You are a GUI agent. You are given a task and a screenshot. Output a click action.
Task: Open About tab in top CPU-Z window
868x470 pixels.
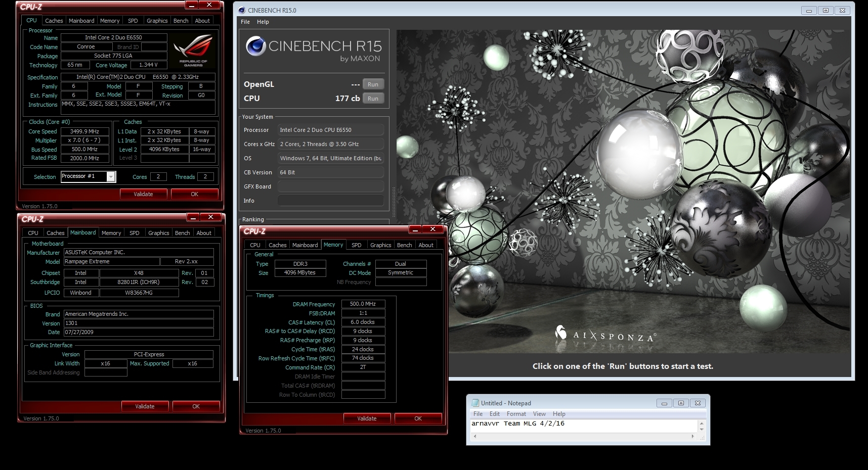pos(202,21)
